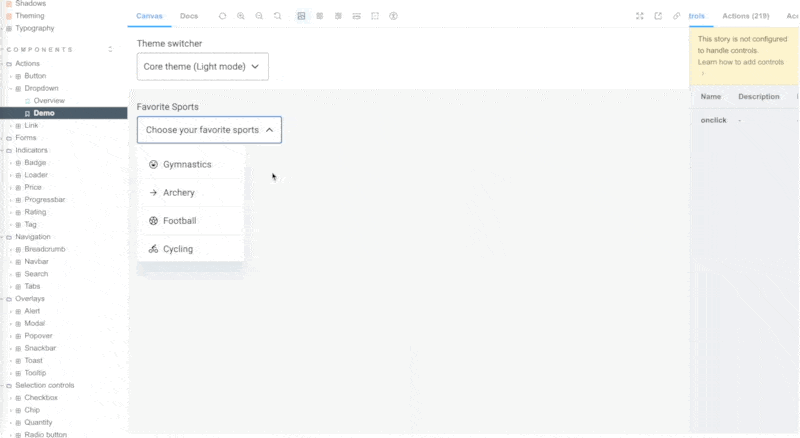Open the Modal component

pos(35,324)
